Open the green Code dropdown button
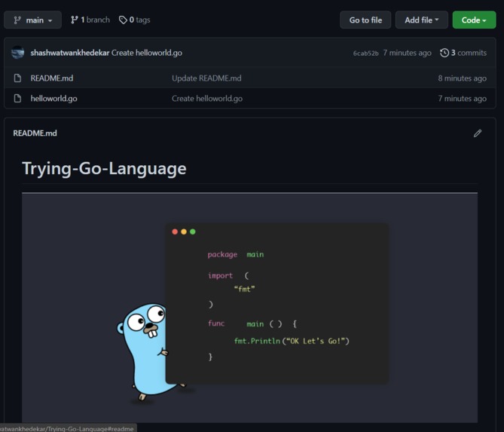 point(474,20)
